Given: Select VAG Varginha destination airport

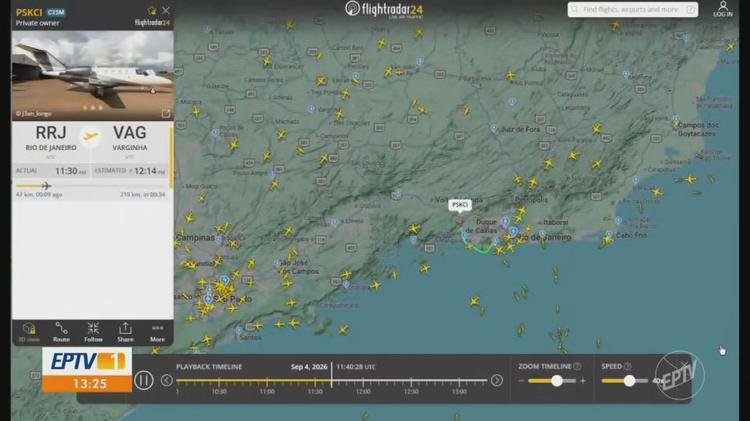Looking at the screenshot, I should 130,137.
